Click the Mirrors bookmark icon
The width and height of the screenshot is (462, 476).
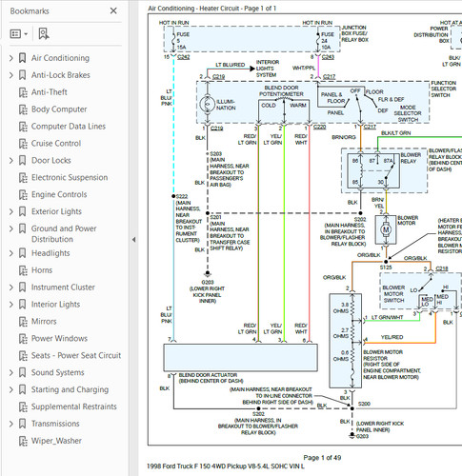click(x=23, y=322)
